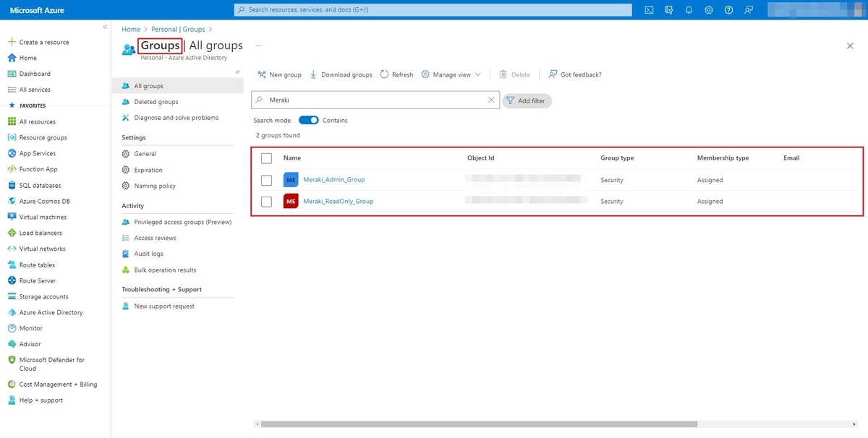Viewport: 868px width, 438px height.
Task: Open the Meraki_ReadOnly_Group link
Action: [338, 201]
